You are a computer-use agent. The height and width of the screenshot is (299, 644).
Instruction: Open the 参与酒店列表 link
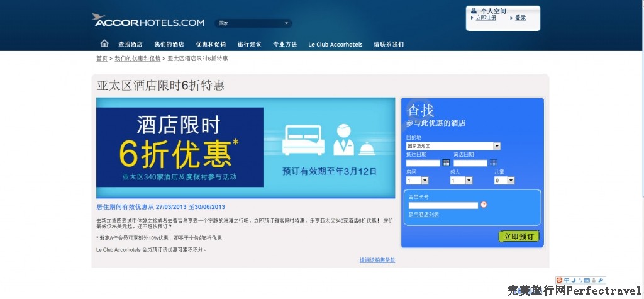(423, 214)
